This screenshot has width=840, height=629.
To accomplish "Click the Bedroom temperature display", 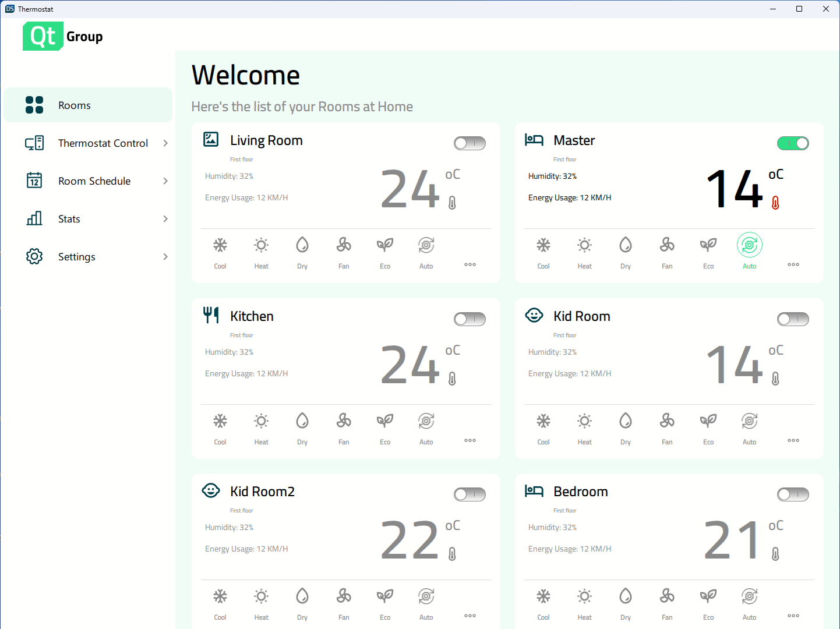I will click(732, 540).
